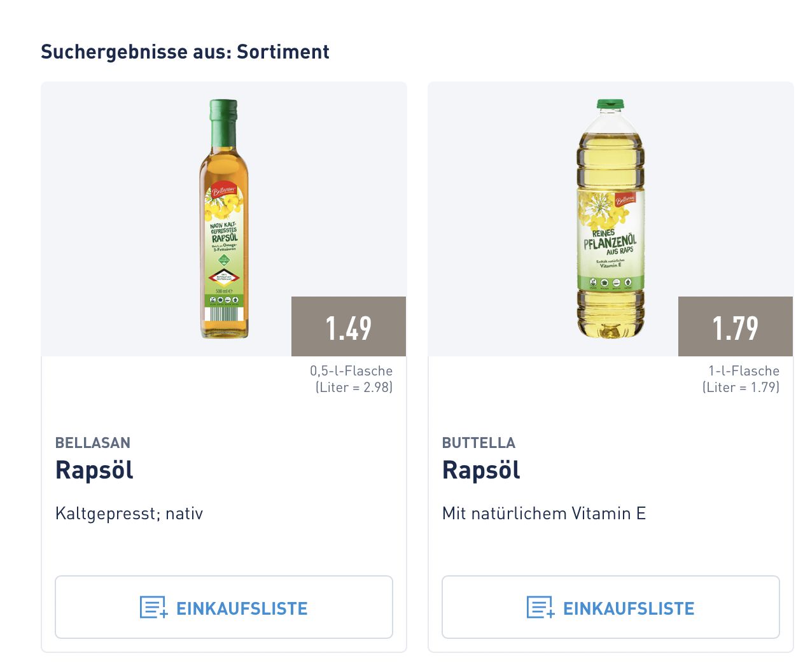Click the Kaltgepresst; nativ description text
This screenshot has height=672, width=803.
[x=129, y=513]
